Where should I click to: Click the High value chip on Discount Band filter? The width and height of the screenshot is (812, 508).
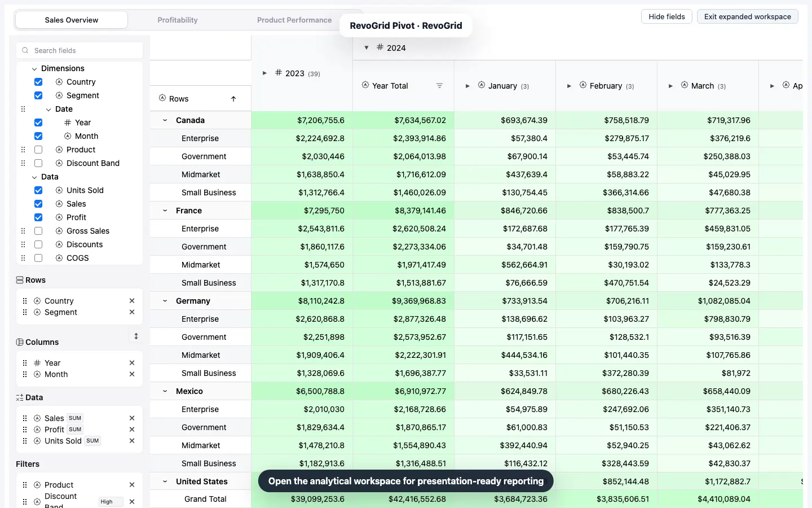(x=111, y=502)
